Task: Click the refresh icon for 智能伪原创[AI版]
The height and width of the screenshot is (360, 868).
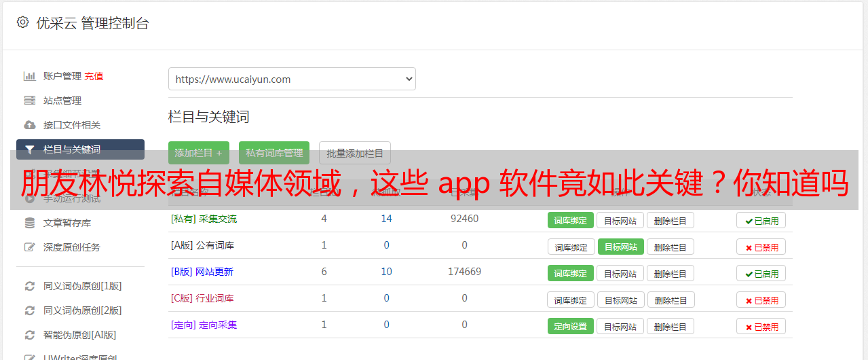Action: [29, 335]
